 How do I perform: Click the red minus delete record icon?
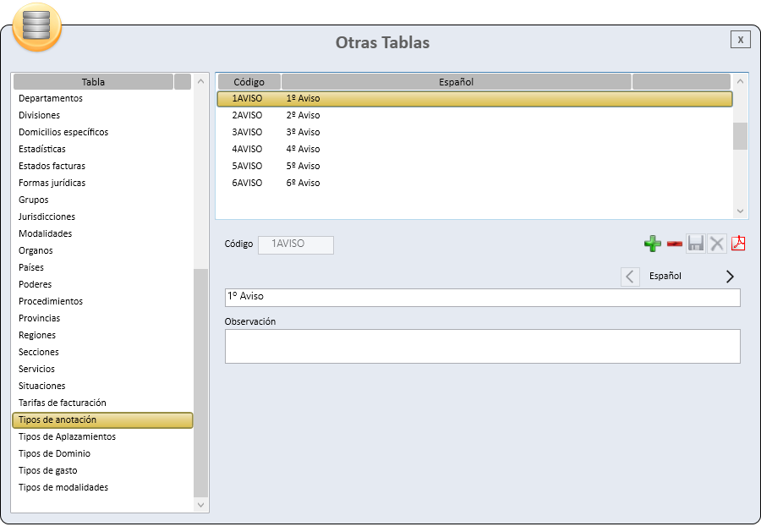coord(674,244)
